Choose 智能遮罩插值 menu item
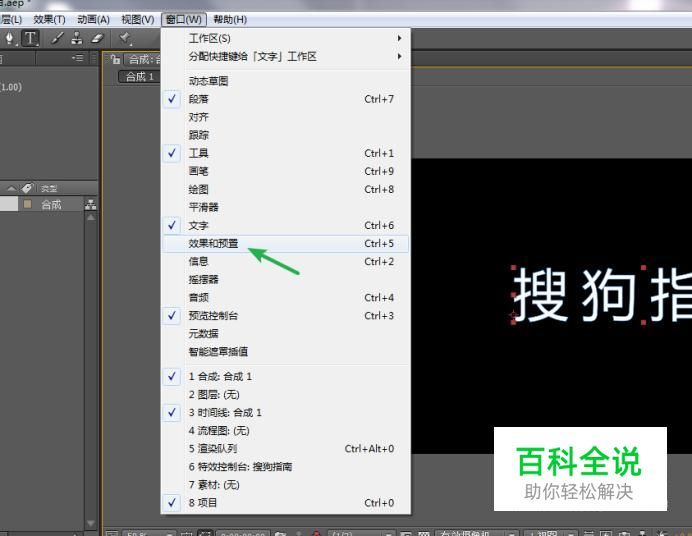The width and height of the screenshot is (692, 536). coord(286,352)
